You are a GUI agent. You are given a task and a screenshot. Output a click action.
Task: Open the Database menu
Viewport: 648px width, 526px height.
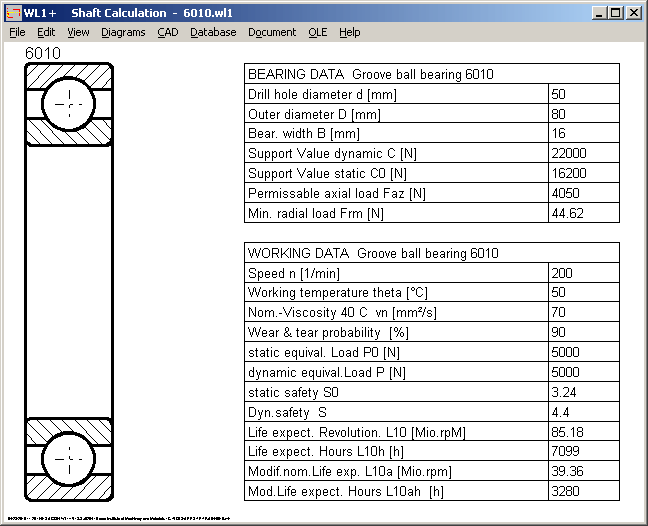pyautogui.click(x=213, y=32)
